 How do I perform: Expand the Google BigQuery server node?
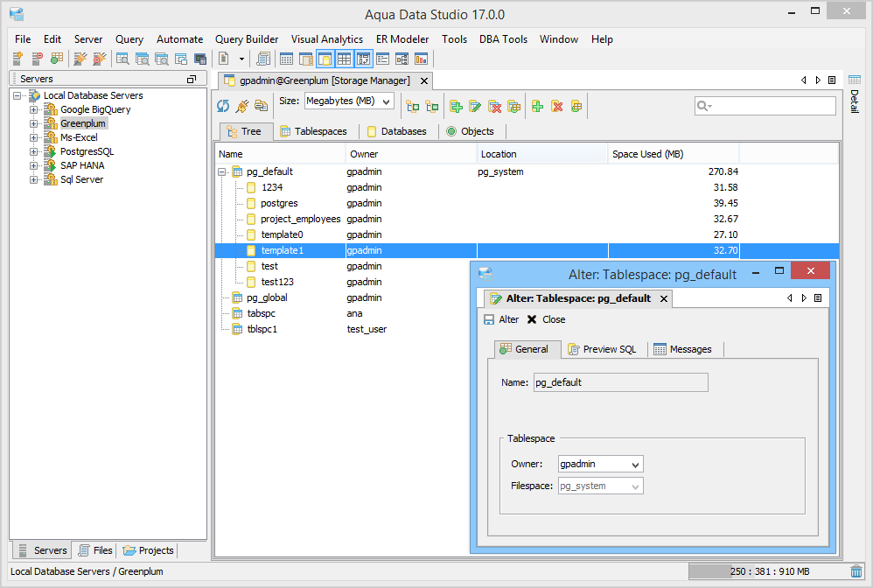coord(33,109)
